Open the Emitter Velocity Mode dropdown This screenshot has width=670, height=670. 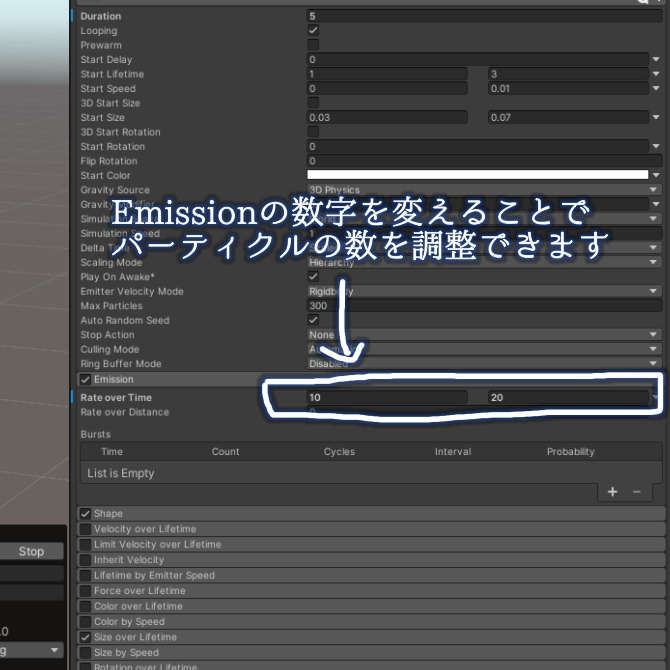(x=485, y=291)
